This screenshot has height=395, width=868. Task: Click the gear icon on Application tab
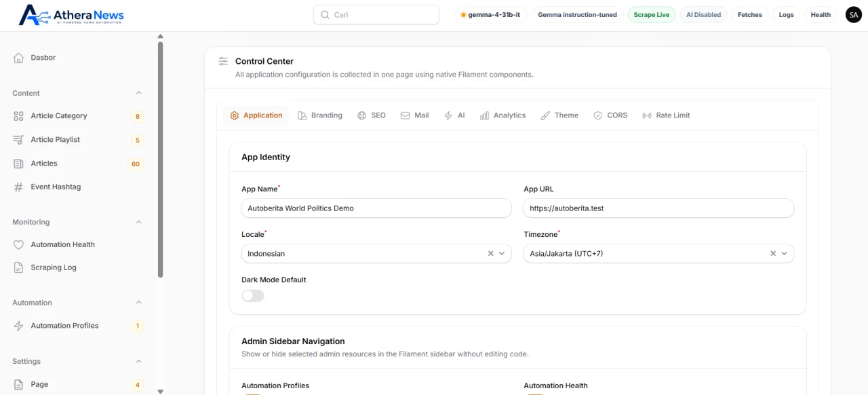click(235, 115)
